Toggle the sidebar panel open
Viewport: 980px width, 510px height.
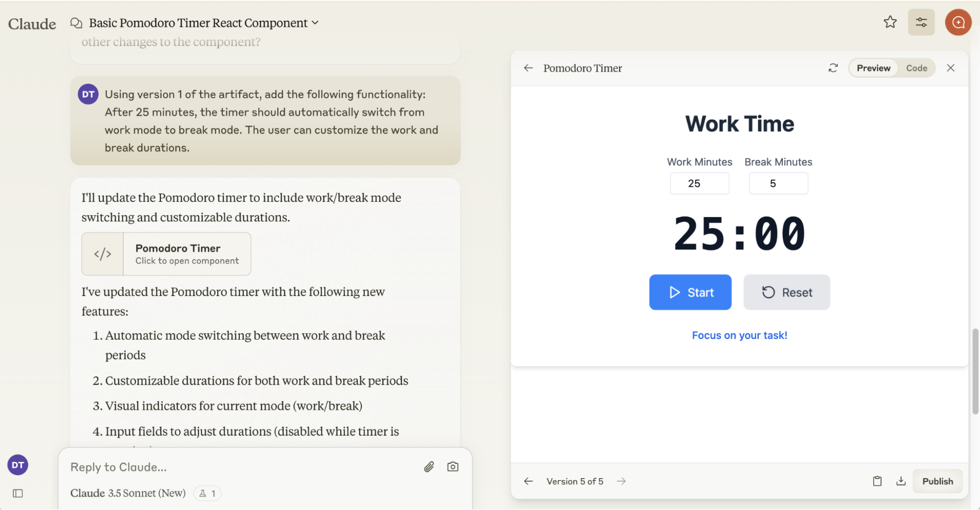coord(18,493)
